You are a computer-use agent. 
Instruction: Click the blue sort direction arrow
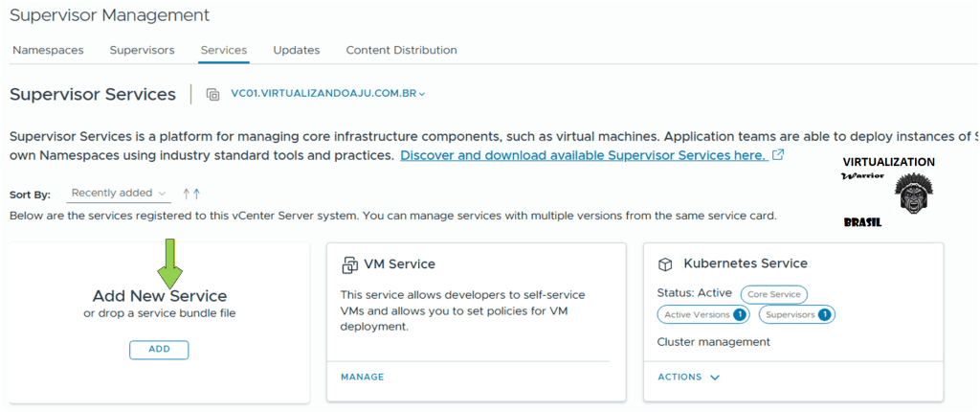click(196, 194)
